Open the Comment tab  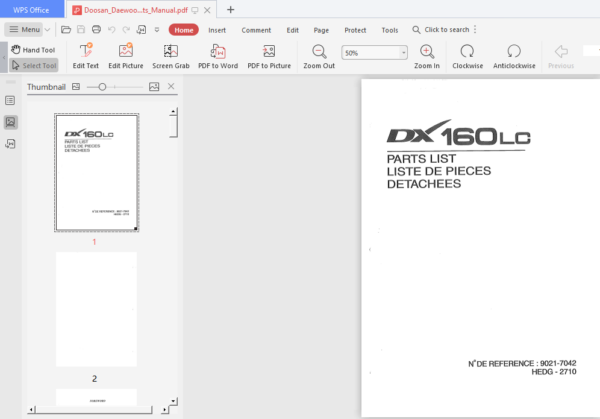[256, 30]
